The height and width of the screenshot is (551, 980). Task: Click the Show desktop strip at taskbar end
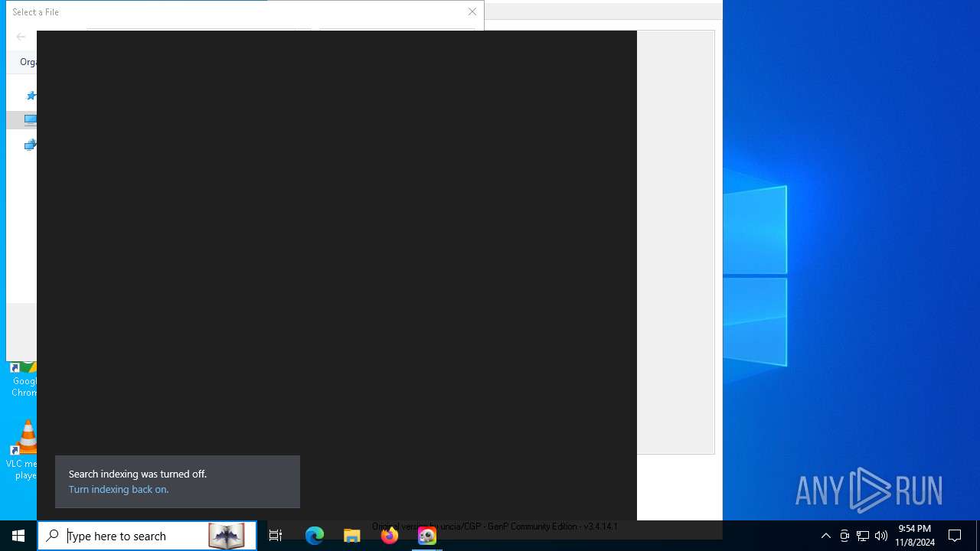tap(978, 536)
